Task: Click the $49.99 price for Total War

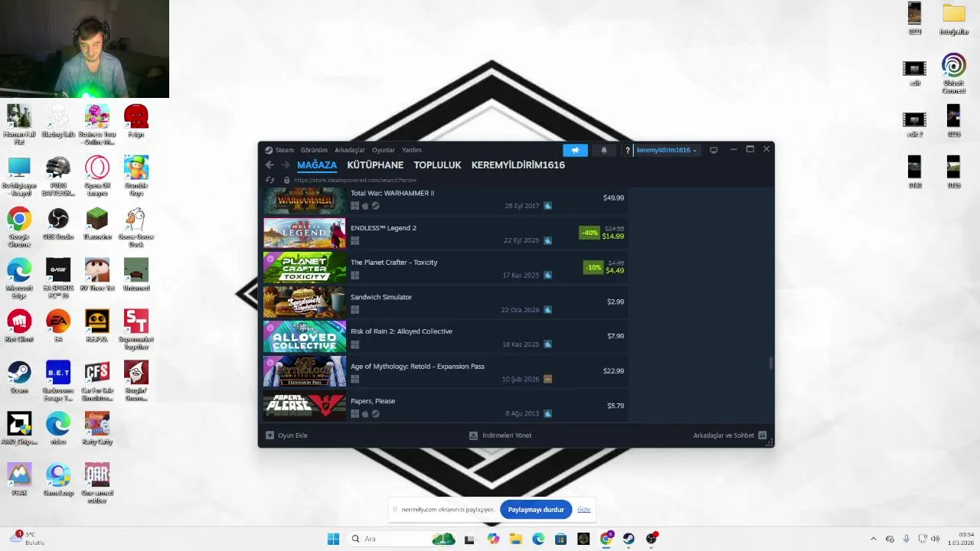Action: (613, 197)
